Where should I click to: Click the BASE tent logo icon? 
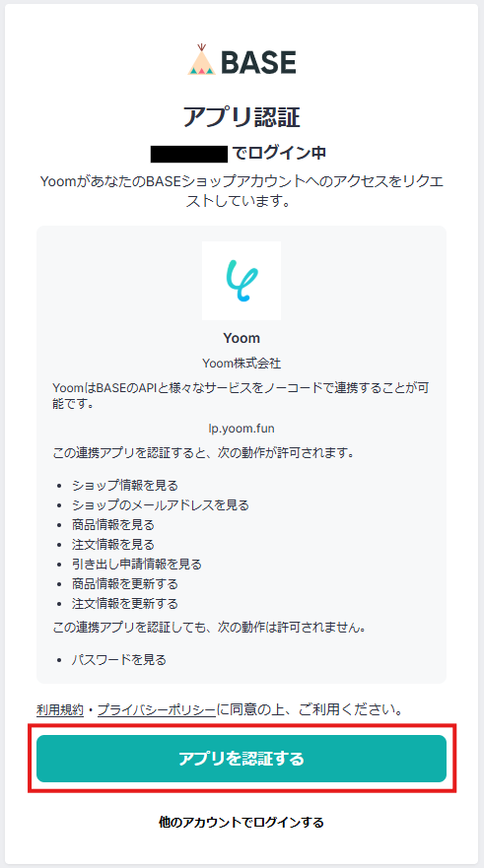click(201, 60)
